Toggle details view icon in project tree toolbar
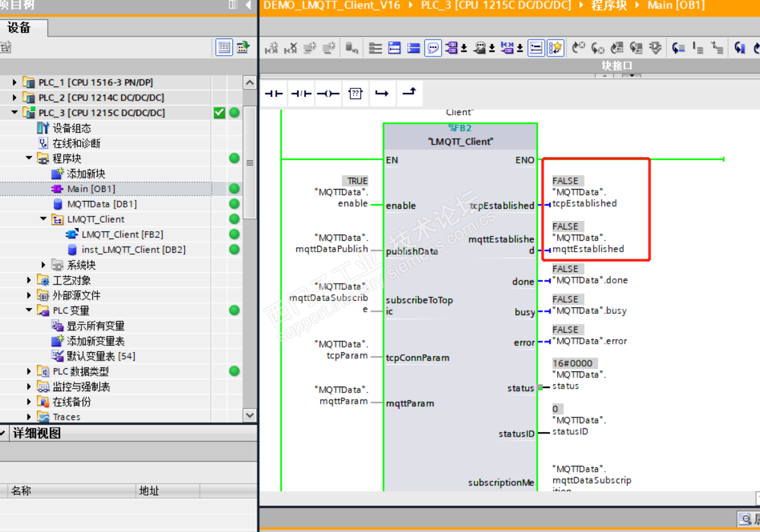 tap(224, 47)
